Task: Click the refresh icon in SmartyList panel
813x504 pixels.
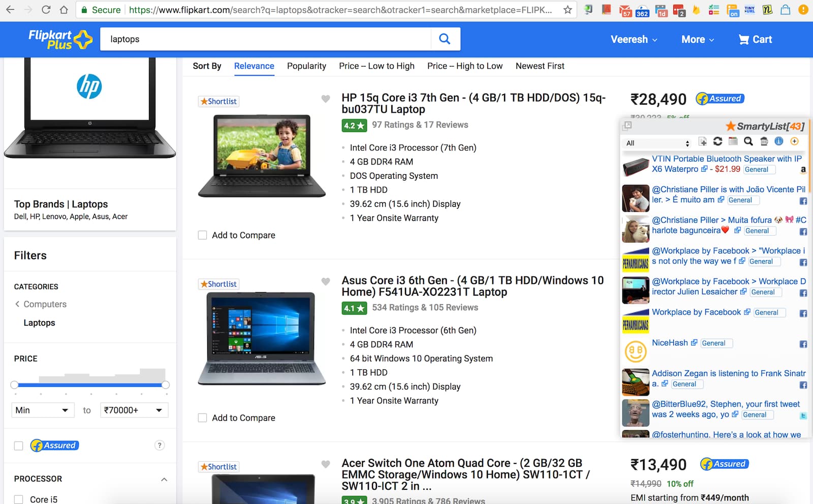Action: 717,142
